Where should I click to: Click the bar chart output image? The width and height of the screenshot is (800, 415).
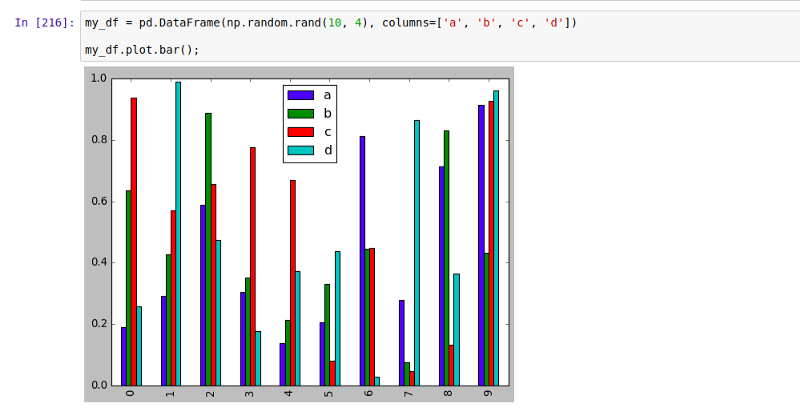pos(299,234)
